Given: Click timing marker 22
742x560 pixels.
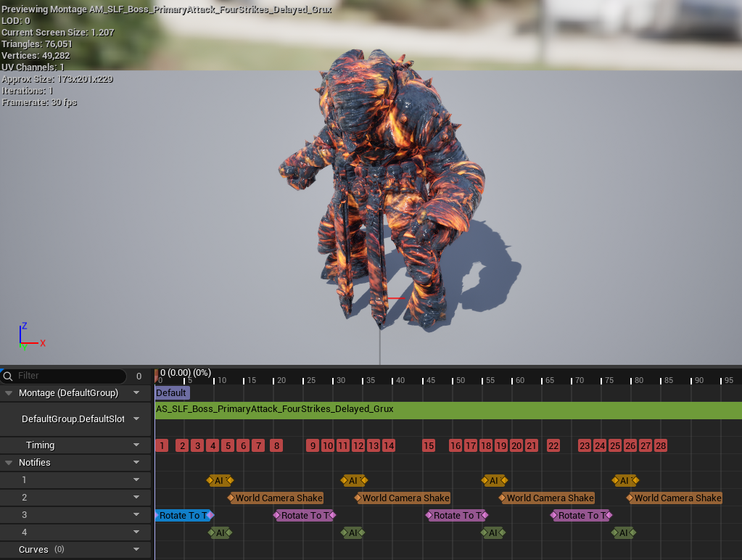Looking at the screenshot, I should pos(553,445).
